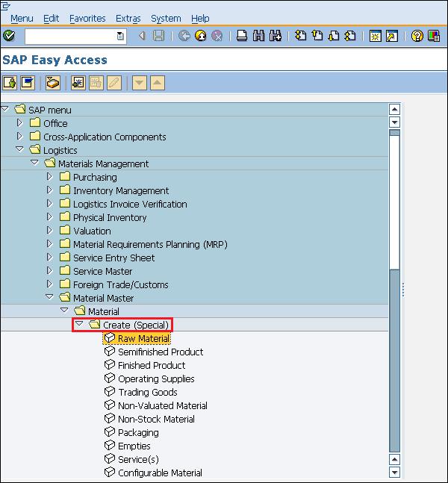This screenshot has width=448, height=483.
Task: Select Trading Goods transaction
Action: 148,392
